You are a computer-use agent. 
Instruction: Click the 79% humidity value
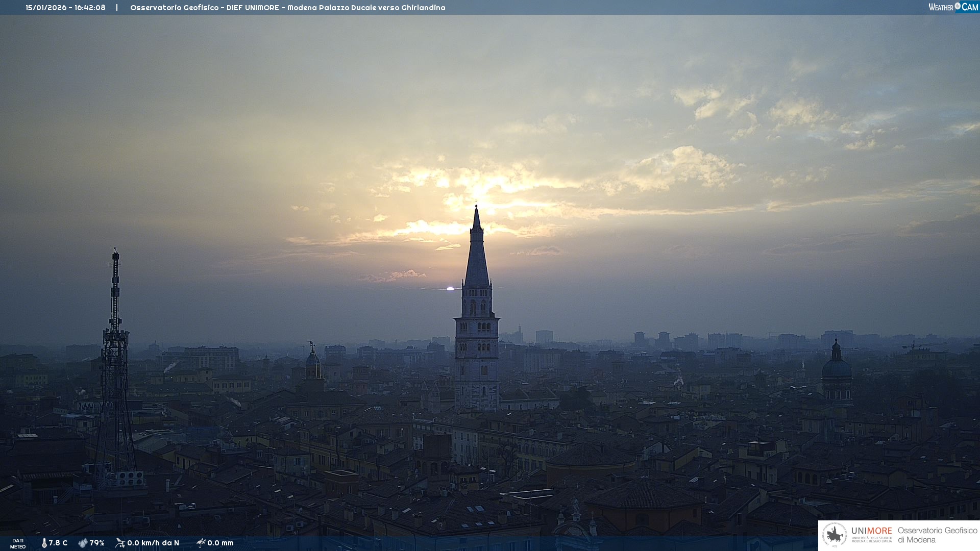(97, 543)
